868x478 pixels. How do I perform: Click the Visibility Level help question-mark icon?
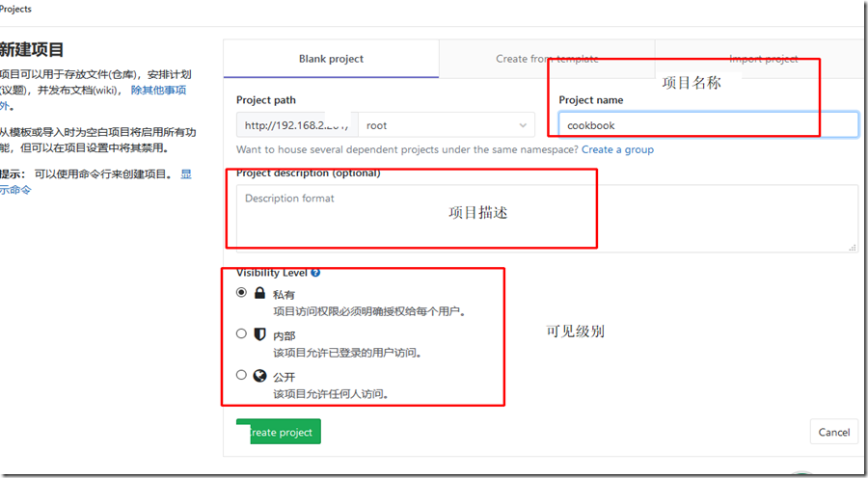click(x=316, y=273)
